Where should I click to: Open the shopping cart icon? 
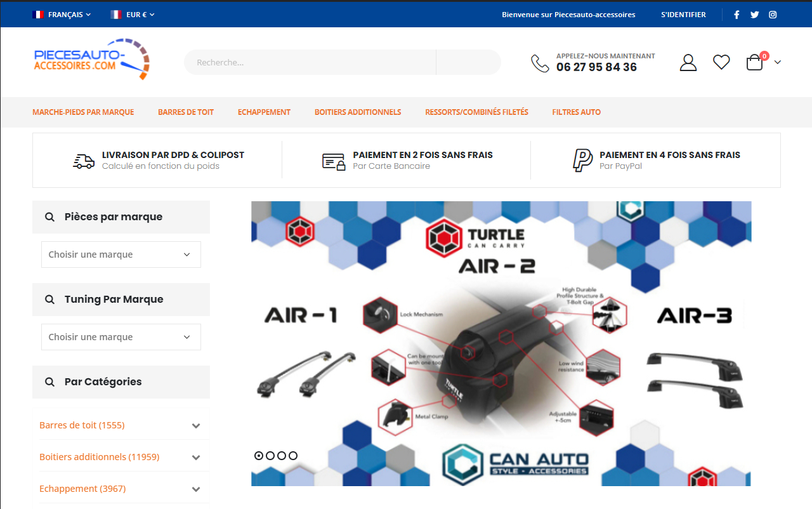755,62
